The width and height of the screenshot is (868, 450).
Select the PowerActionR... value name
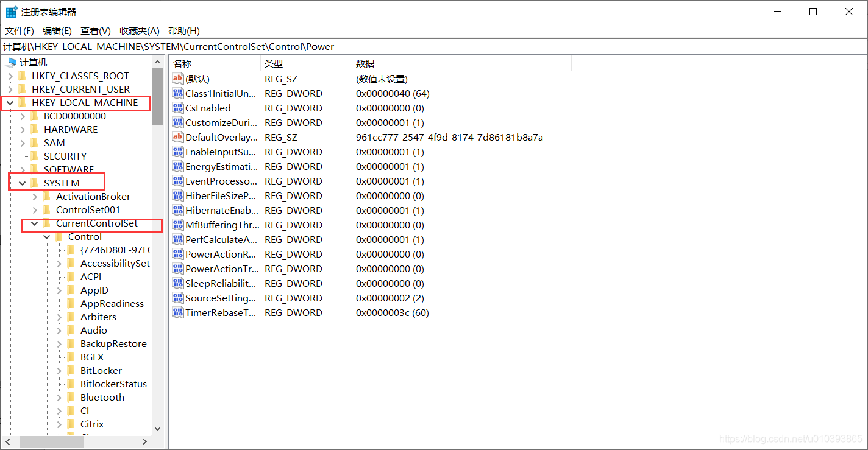pos(221,254)
